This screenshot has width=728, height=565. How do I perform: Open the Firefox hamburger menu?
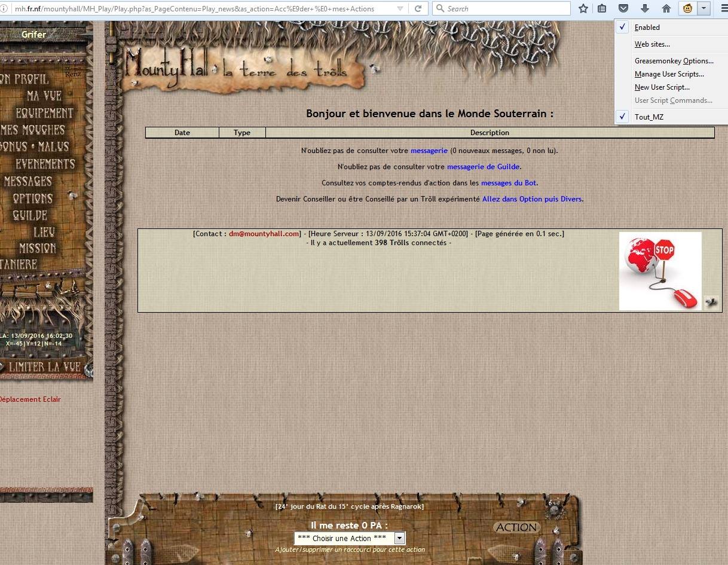[723, 8]
